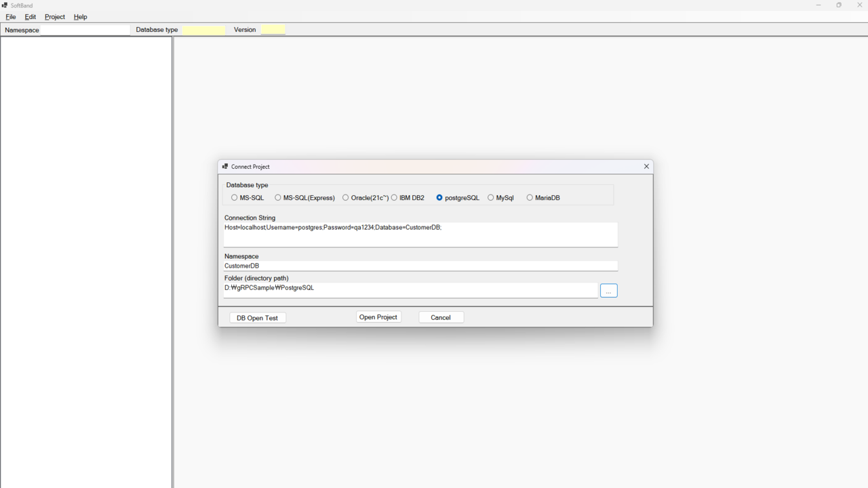
Task: Select the MariaDB radio button
Action: pos(530,198)
